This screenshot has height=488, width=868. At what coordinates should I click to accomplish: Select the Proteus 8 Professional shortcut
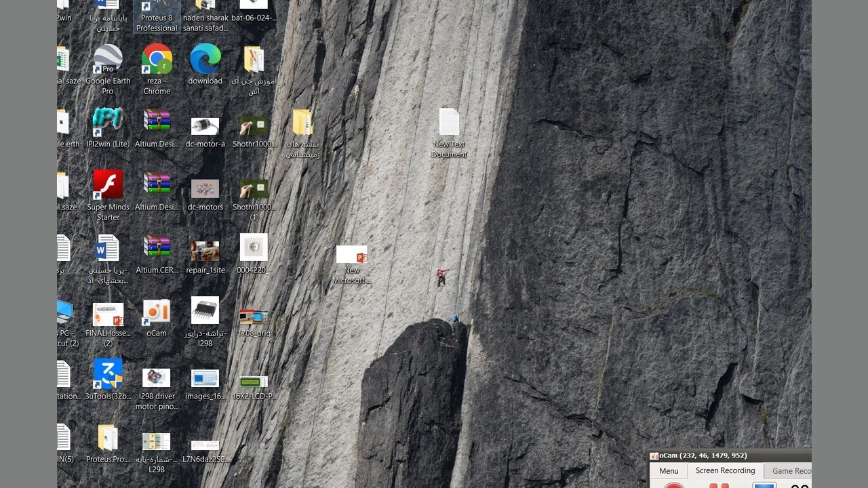157,16
